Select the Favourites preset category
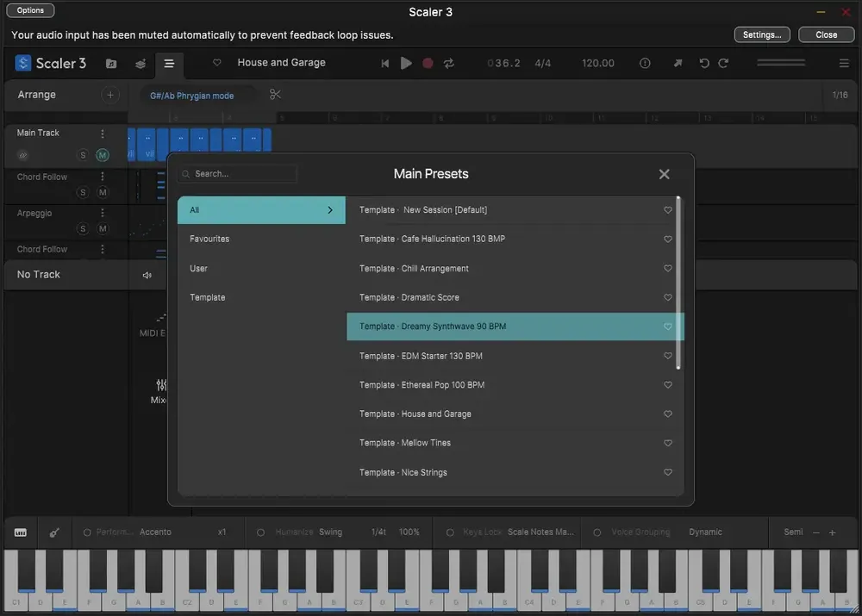The height and width of the screenshot is (616, 862). point(262,239)
